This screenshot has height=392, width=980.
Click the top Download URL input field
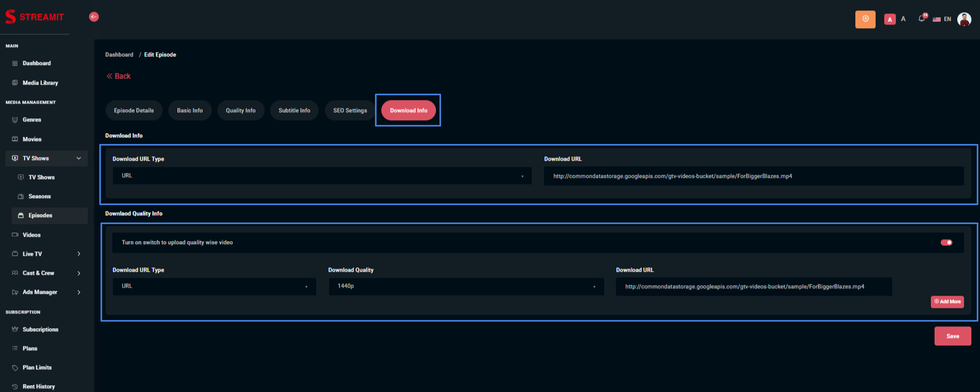click(x=753, y=176)
